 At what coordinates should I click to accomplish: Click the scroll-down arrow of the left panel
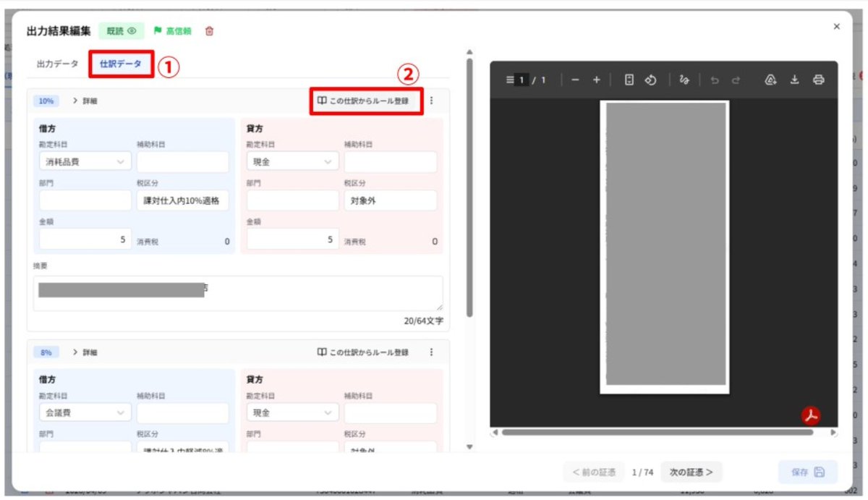click(x=469, y=447)
